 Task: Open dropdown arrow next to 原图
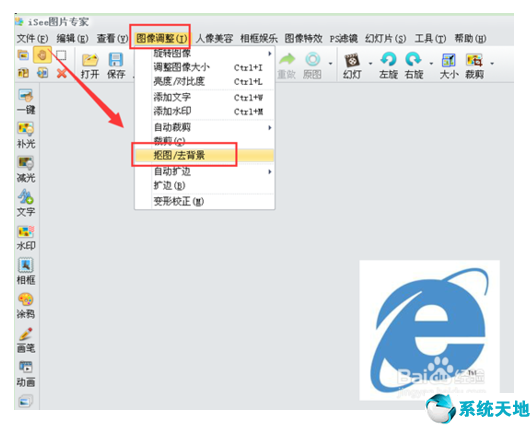[x=330, y=63]
